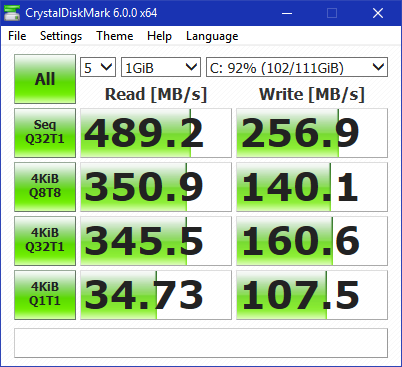This screenshot has height=367, width=402.
Task: Click the 4KiB Q1T1 read result 34.73
Action: tap(156, 295)
